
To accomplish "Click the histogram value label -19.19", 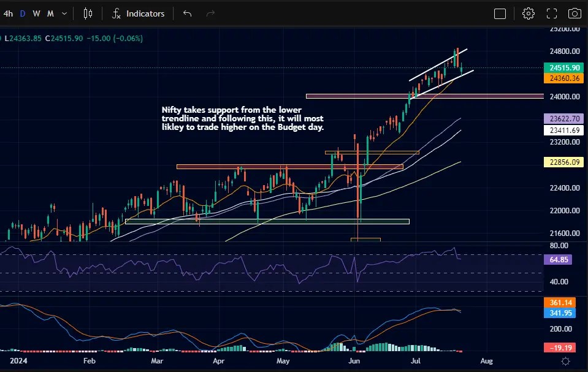I will point(560,347).
